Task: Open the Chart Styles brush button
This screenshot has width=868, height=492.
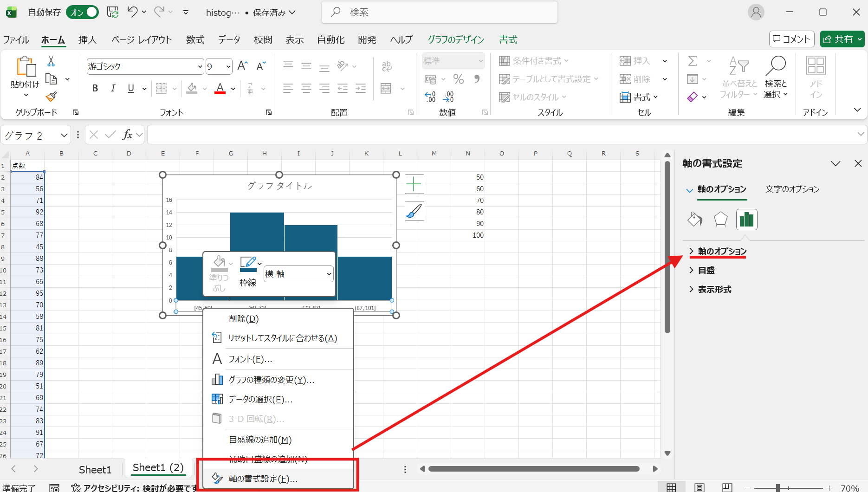Action: point(414,211)
